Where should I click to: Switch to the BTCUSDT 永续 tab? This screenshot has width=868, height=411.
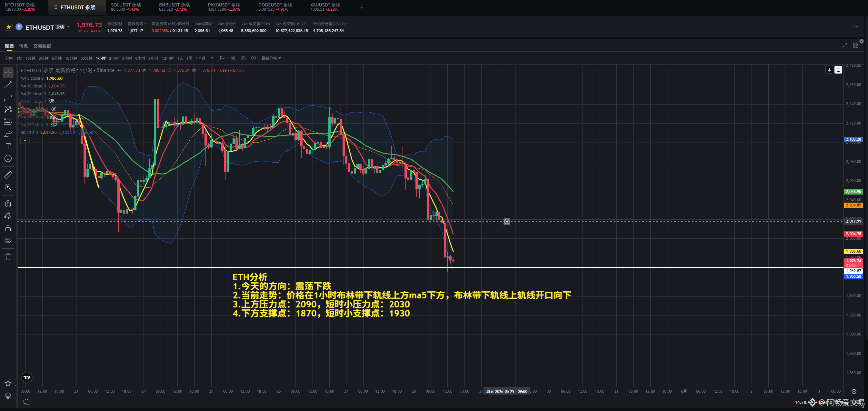click(20, 7)
